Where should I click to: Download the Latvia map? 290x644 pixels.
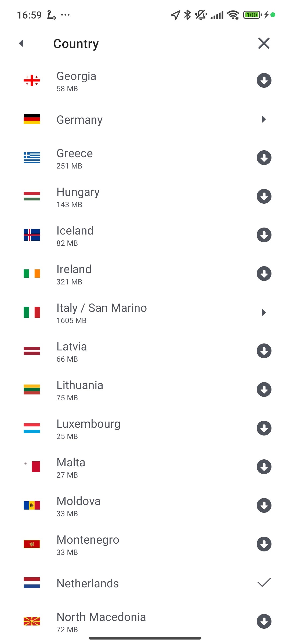tap(264, 351)
